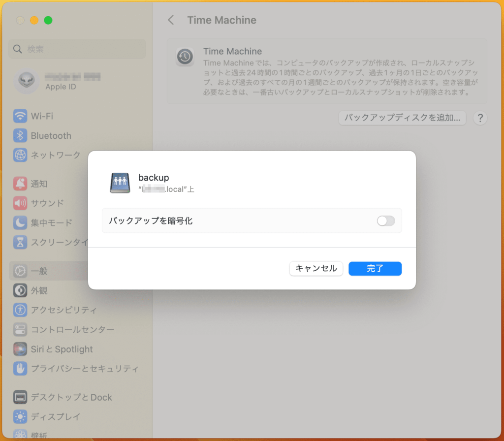Click the .local server name text

[x=166, y=189]
